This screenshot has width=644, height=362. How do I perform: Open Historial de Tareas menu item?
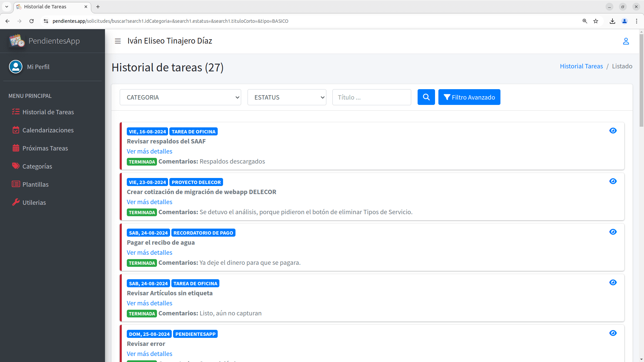pyautogui.click(x=52, y=112)
